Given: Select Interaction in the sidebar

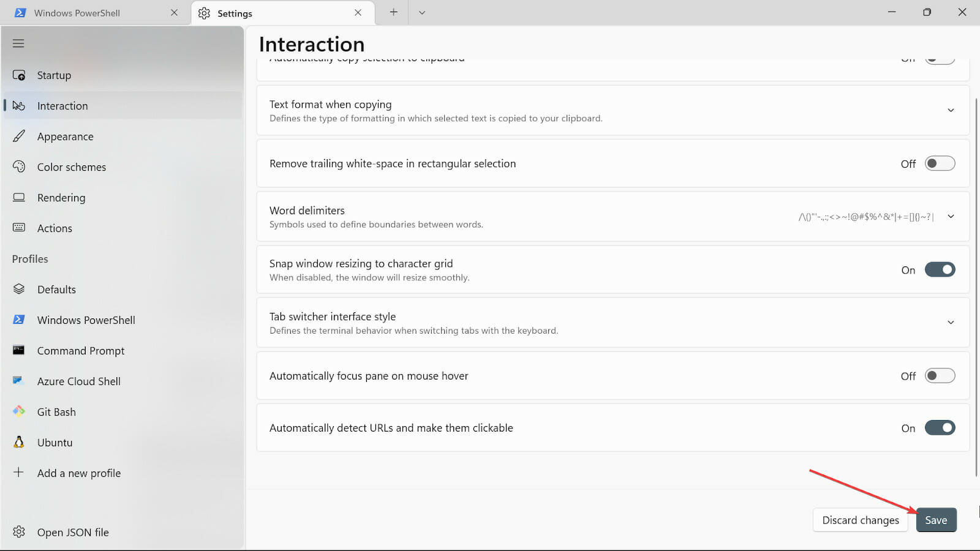Looking at the screenshot, I should (123, 106).
